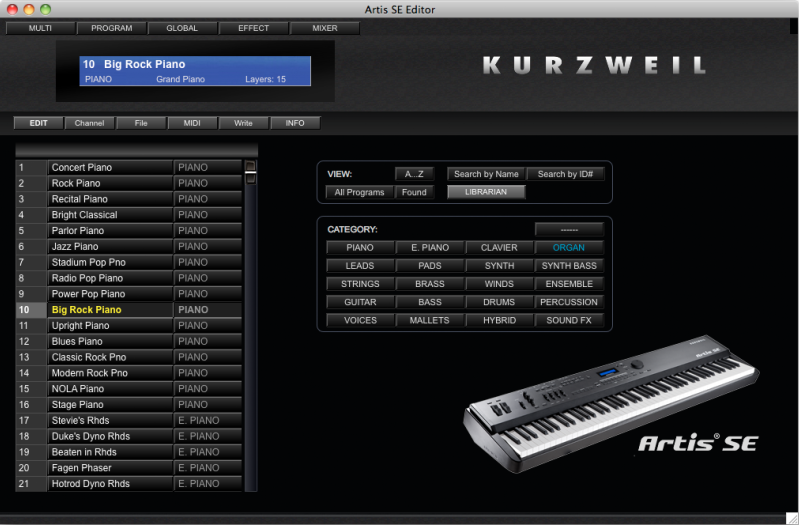This screenshot has width=800, height=525.
Task: Click the program list scrollbar up arrow
Action: [x=250, y=167]
